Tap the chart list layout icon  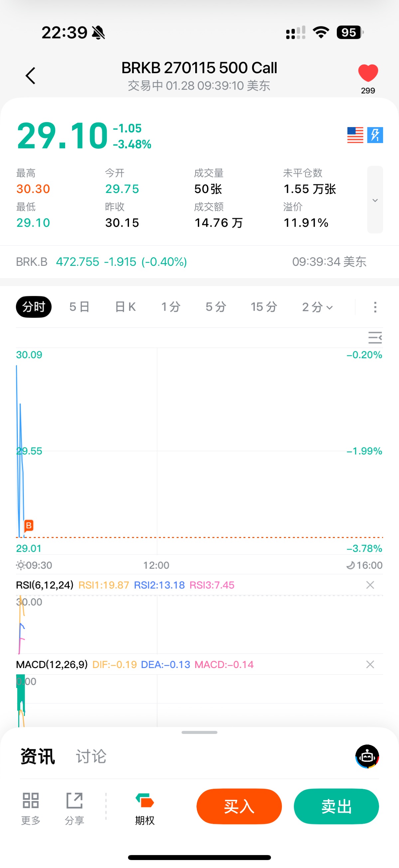pos(375,337)
